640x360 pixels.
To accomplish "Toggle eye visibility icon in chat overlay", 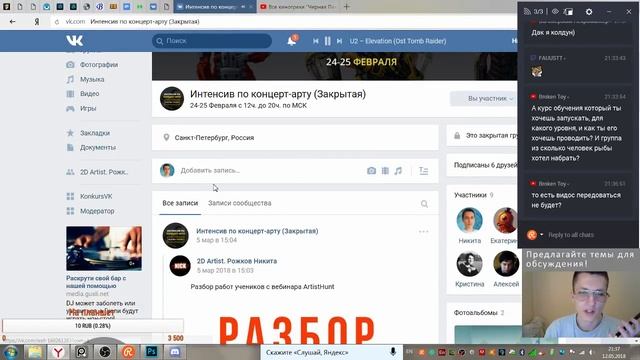I will click(556, 11).
